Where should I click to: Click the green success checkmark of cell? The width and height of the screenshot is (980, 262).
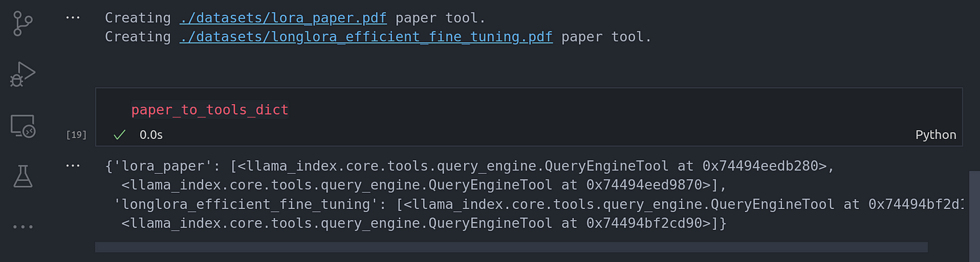(119, 134)
